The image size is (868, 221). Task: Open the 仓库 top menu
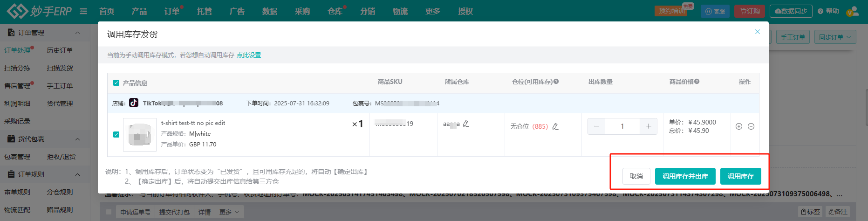click(335, 11)
